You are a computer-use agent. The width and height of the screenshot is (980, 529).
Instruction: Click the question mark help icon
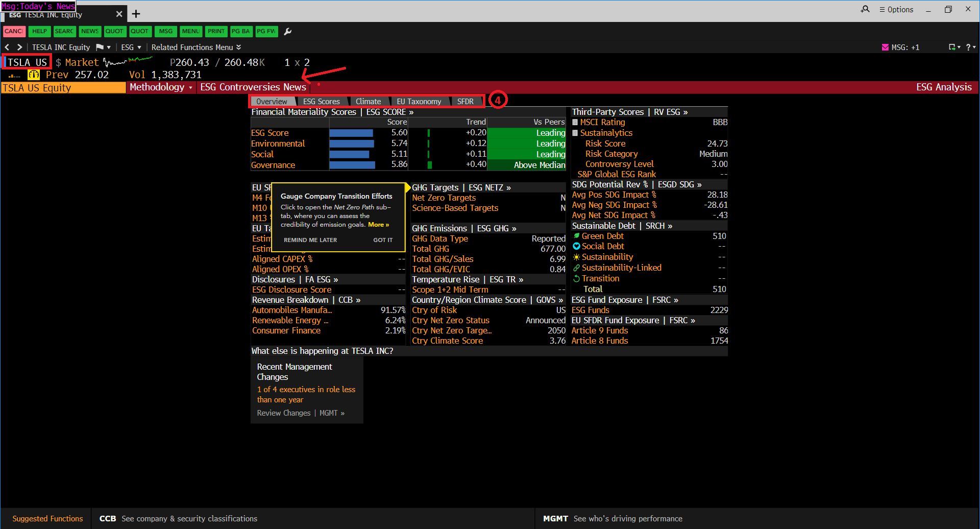968,47
